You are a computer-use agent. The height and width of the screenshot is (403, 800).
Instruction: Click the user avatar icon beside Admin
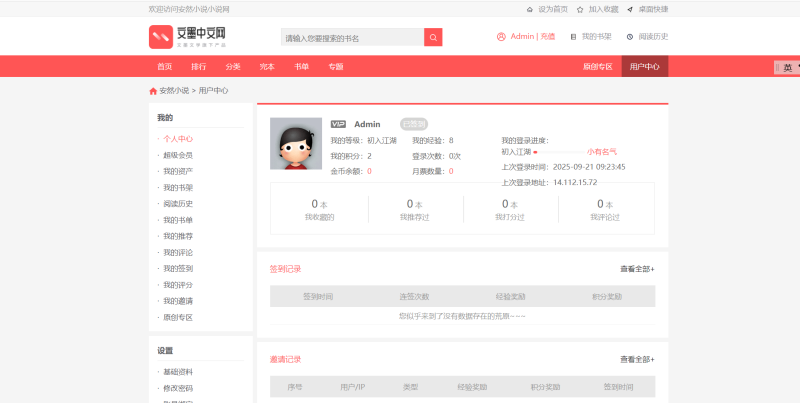[x=501, y=37]
